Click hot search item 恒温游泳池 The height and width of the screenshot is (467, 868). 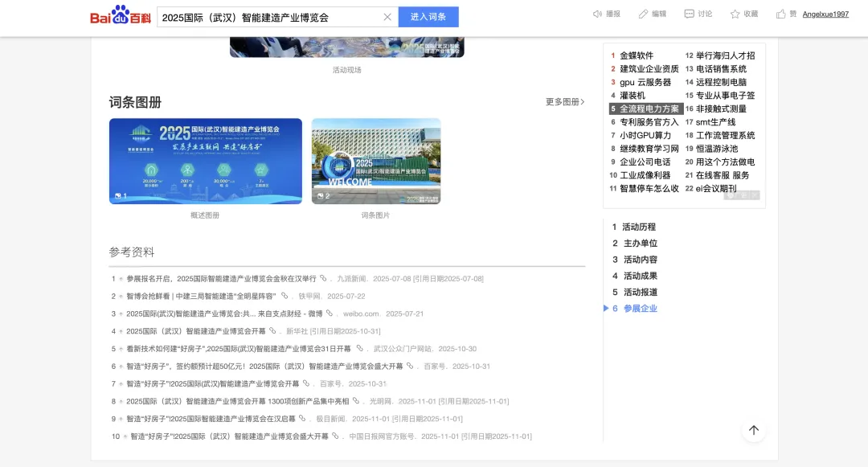point(717,148)
